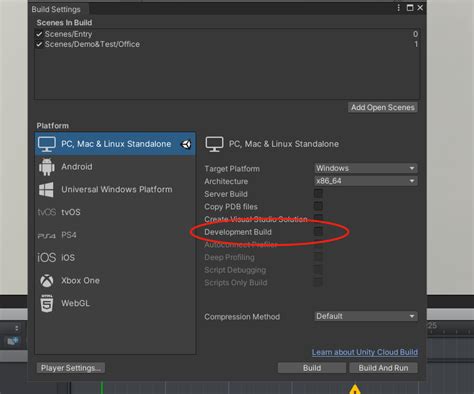474x394 pixels.
Task: Enable the Development Build checkbox
Action: point(318,232)
